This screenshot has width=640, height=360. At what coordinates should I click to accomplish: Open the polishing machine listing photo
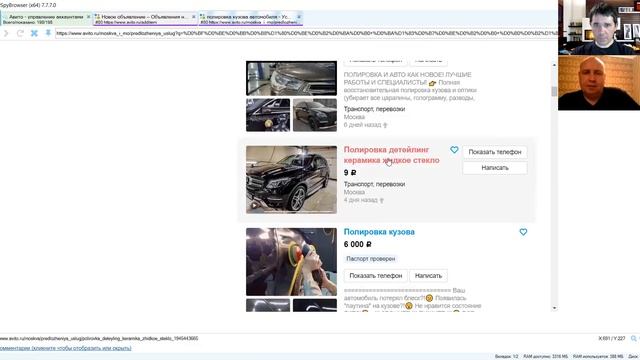[291, 262]
